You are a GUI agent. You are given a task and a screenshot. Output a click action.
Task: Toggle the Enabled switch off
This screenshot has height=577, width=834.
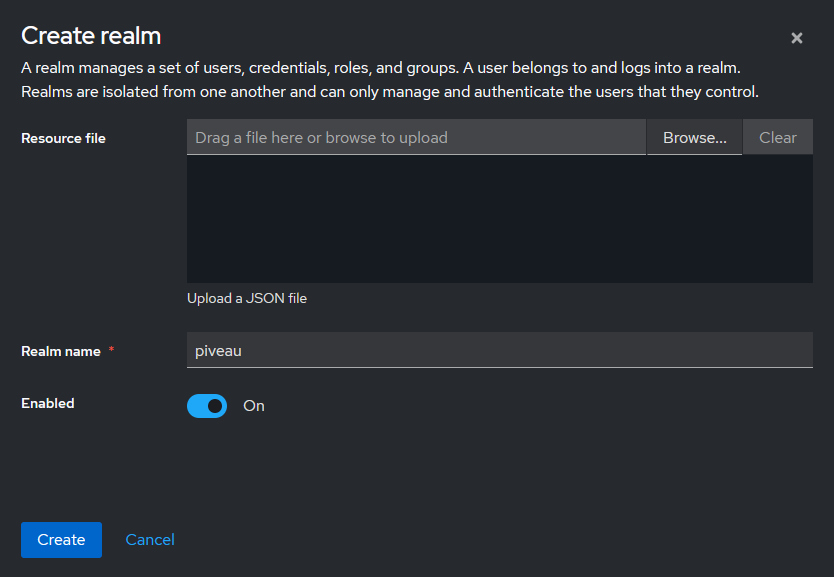click(207, 406)
